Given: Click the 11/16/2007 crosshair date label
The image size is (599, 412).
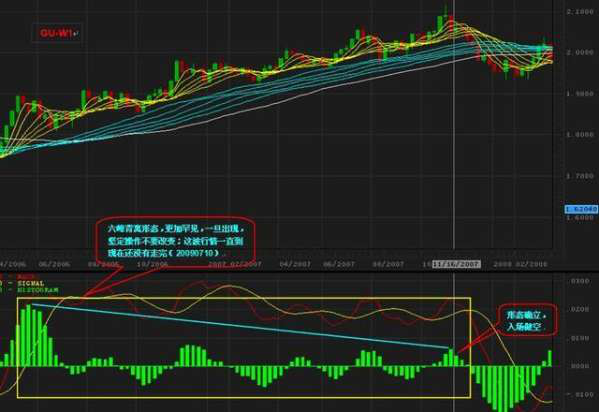Looking at the screenshot, I should click(456, 264).
